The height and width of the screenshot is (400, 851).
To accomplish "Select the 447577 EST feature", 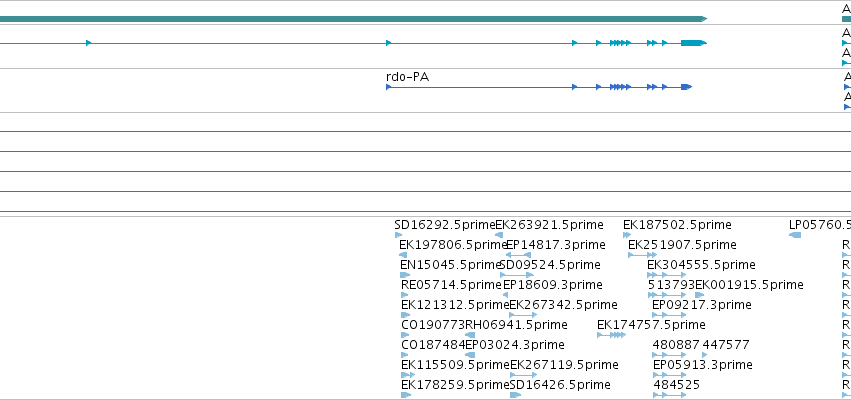I will coord(704,355).
